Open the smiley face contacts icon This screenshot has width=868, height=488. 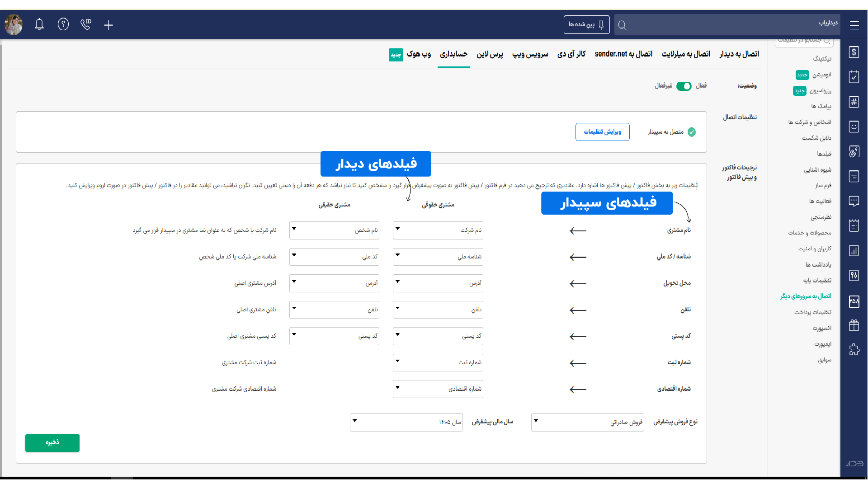click(854, 127)
